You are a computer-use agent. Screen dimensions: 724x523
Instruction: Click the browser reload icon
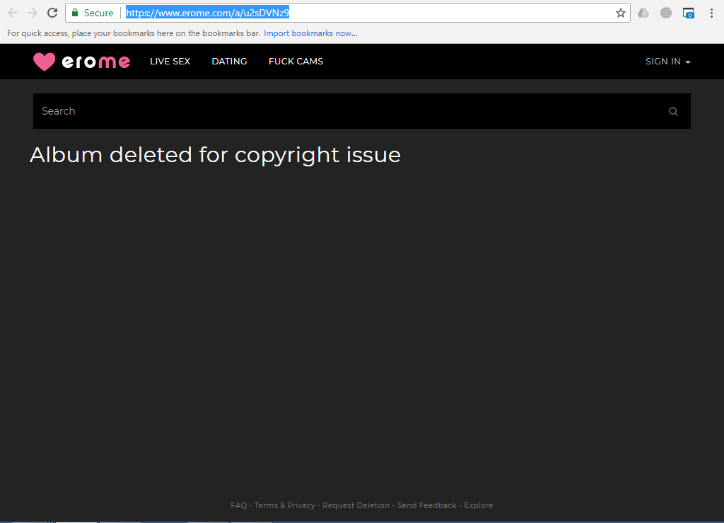pos(52,13)
